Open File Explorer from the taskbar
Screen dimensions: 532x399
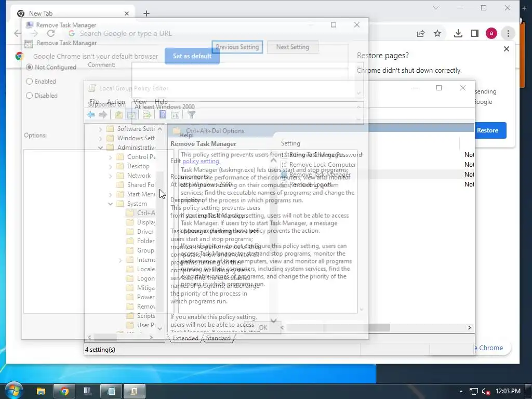point(41,391)
